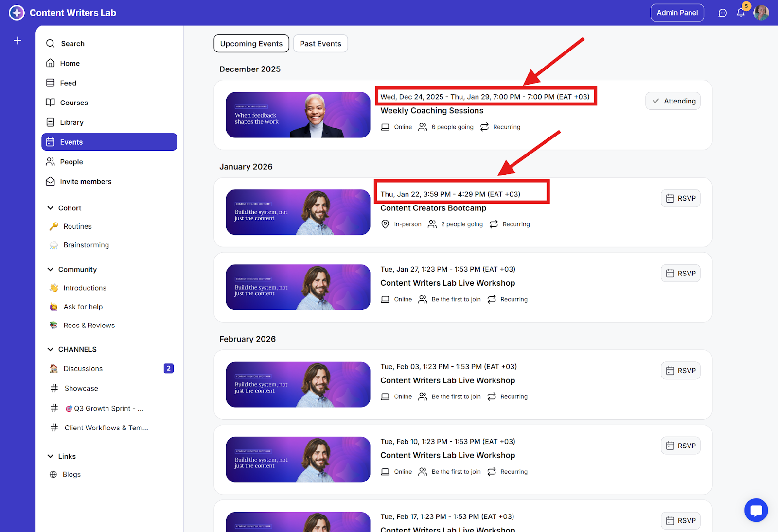The image size is (778, 532).
Task: Open the Admin Panel
Action: click(x=677, y=13)
